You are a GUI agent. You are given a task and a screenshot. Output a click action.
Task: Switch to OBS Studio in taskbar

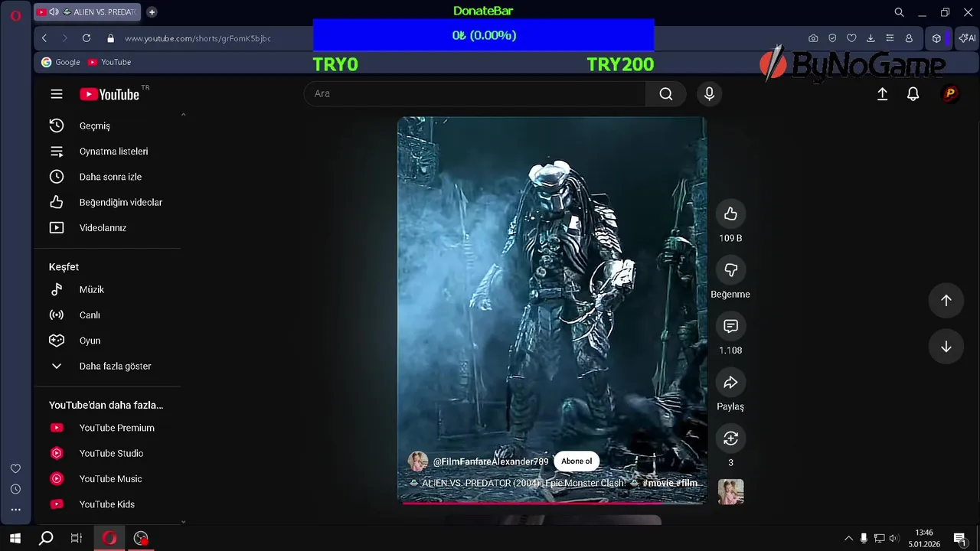tap(141, 538)
